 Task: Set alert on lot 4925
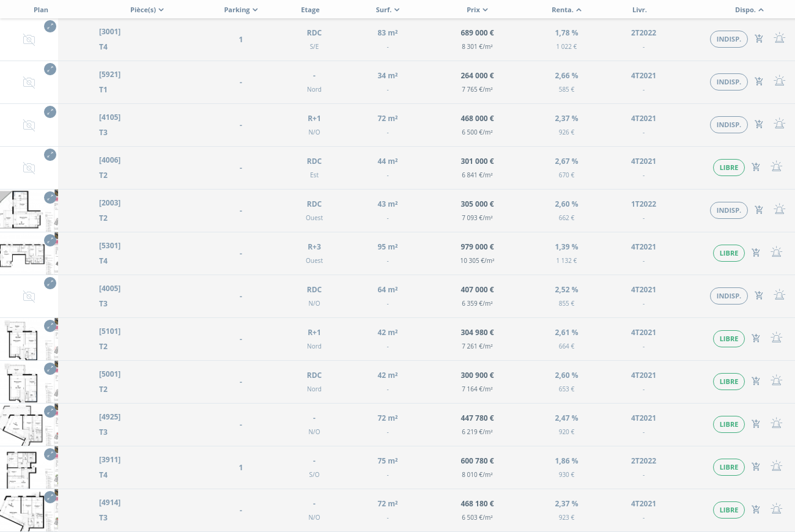coord(776,424)
